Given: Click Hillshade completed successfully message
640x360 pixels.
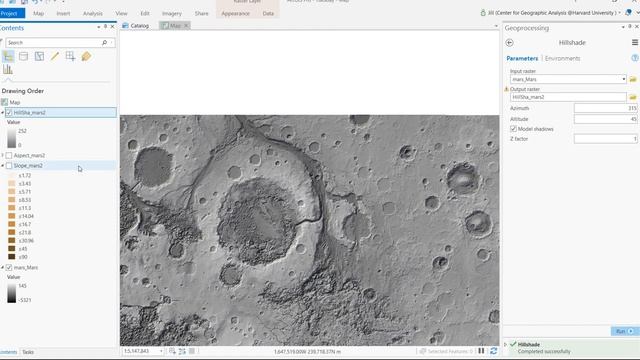Looking at the screenshot, I should pyautogui.click(x=544, y=351).
